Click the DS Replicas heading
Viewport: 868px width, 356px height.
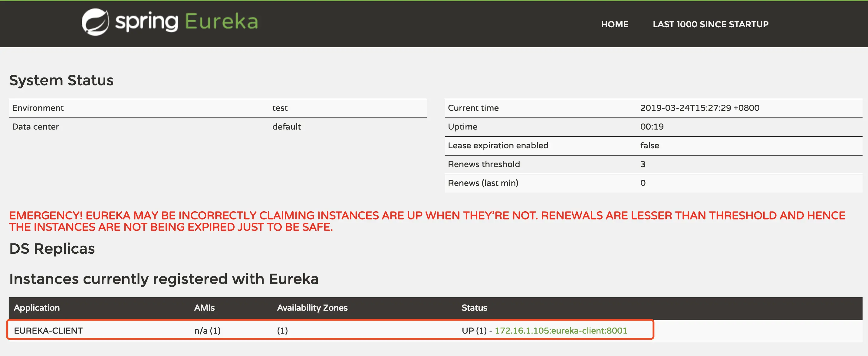coord(52,249)
